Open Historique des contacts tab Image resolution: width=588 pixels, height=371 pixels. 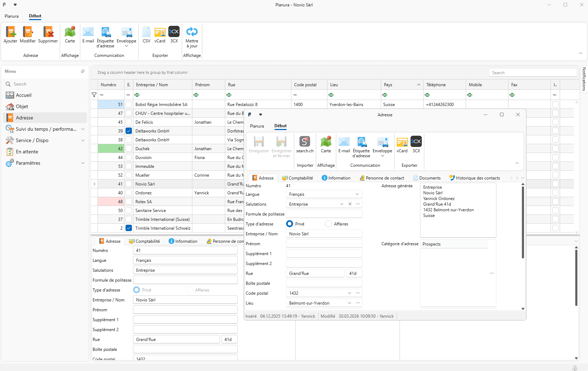point(475,178)
